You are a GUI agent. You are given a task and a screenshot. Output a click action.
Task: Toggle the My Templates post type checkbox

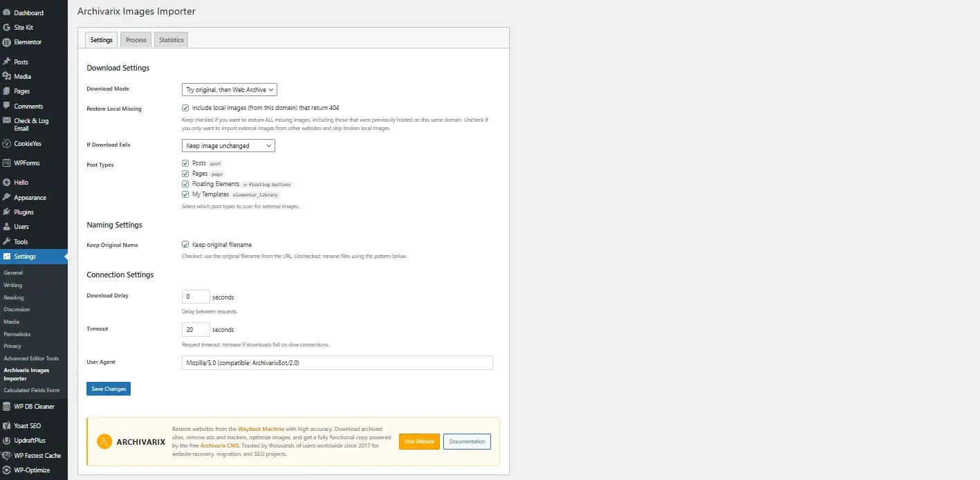[x=185, y=195]
